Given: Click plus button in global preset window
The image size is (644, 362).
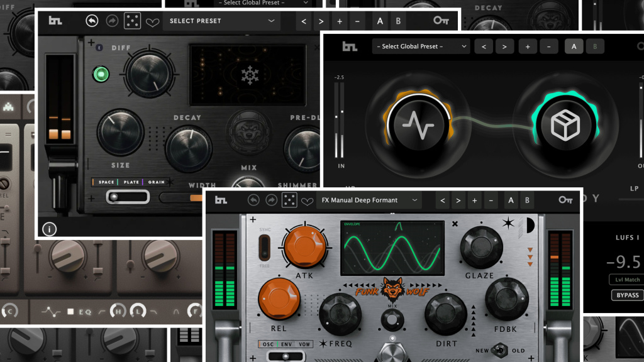Looking at the screenshot, I should point(528,47).
